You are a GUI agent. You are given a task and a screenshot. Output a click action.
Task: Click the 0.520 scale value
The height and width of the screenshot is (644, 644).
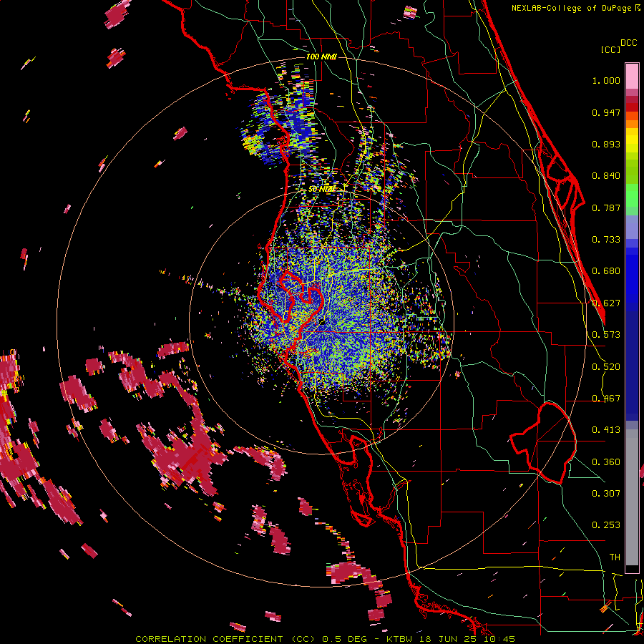(x=606, y=367)
